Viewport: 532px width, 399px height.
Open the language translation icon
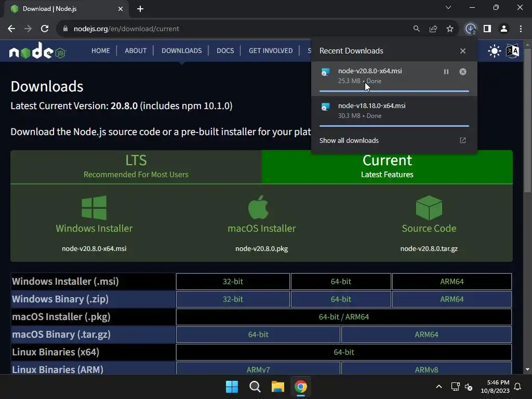513,51
